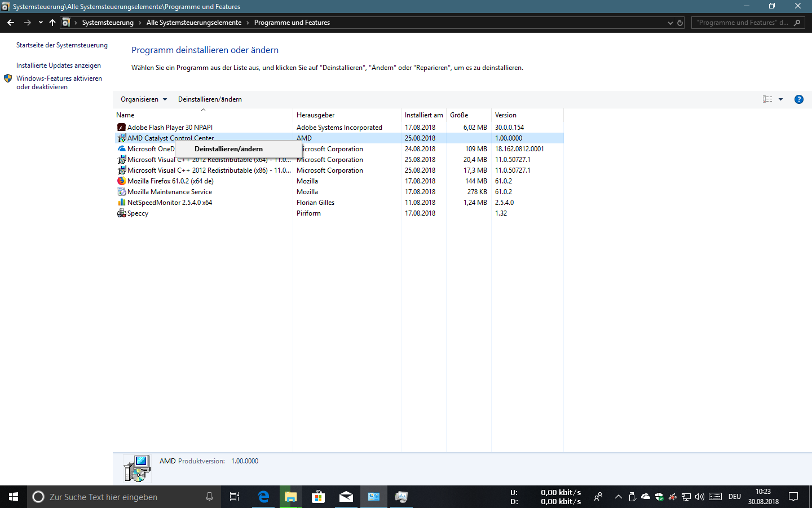Sort by the Name column header
The width and height of the screenshot is (812, 508).
click(203, 115)
